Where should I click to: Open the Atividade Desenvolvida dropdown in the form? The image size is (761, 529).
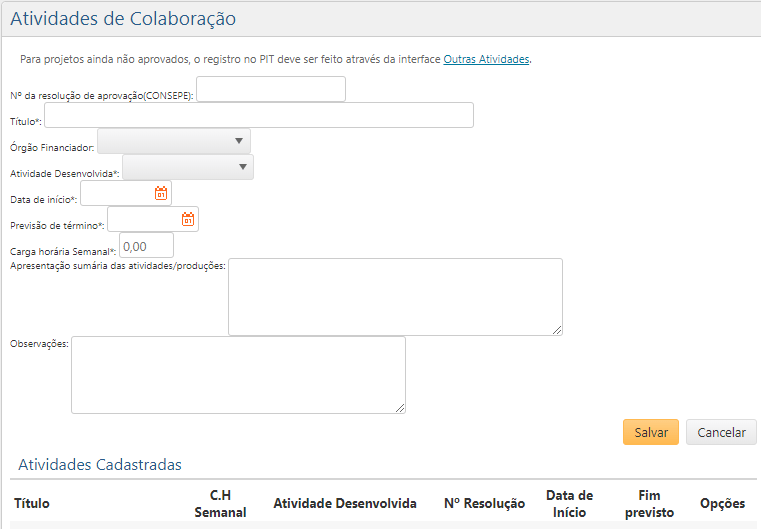click(x=188, y=167)
